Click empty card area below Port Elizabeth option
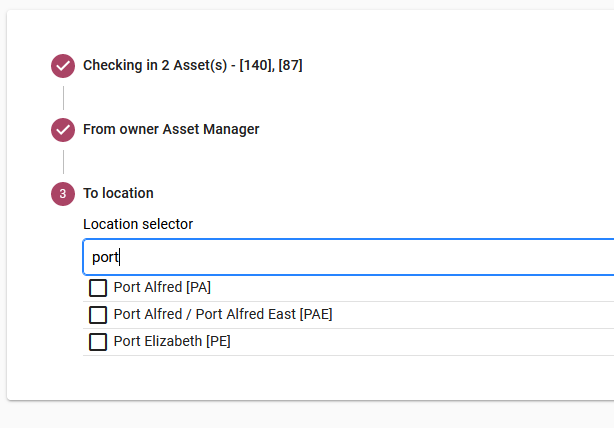The width and height of the screenshot is (614, 428). pyautogui.click(x=313, y=378)
